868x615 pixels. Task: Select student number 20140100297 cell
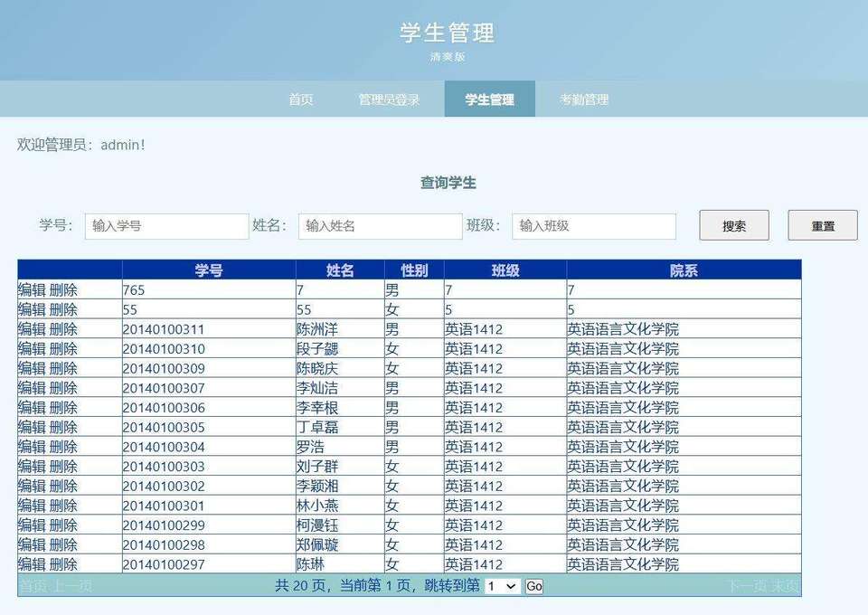209,564
